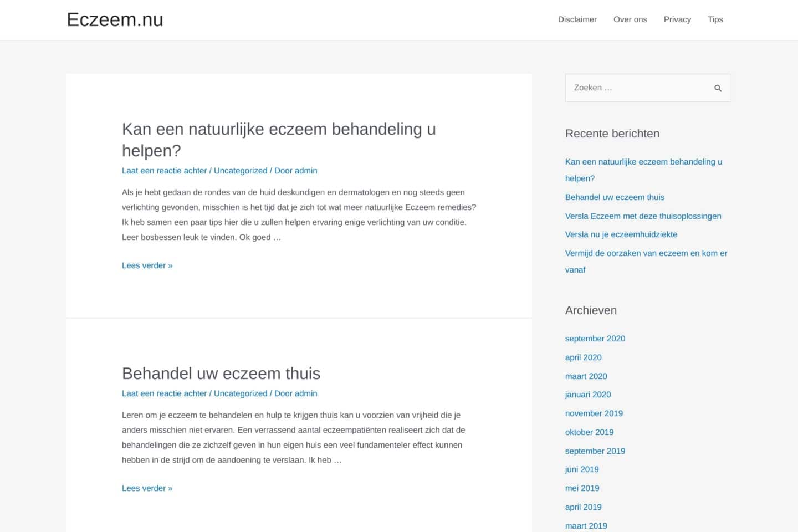Open the november 2019 archive
This screenshot has height=532, width=798.
point(594,413)
